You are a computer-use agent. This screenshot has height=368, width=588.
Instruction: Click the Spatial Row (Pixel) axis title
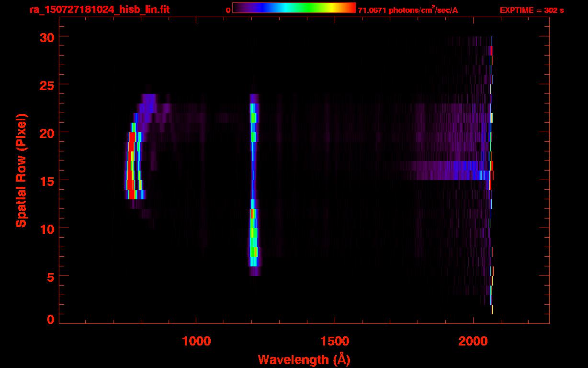[x=21, y=170]
